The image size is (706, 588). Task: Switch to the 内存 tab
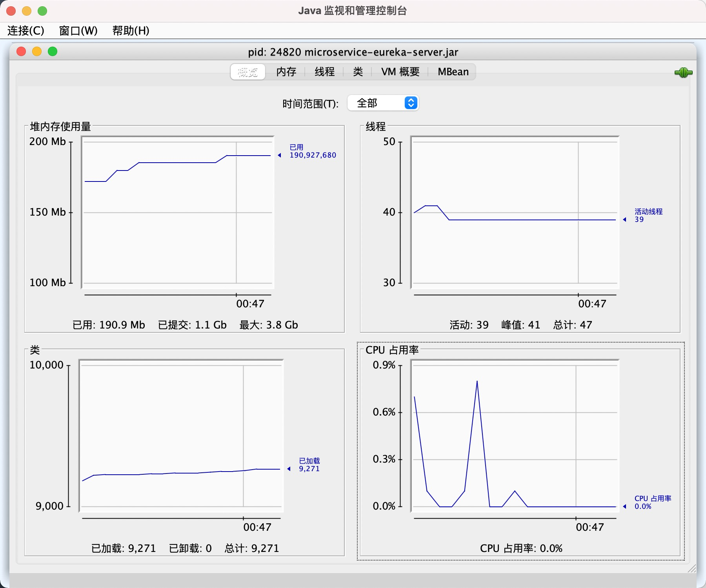(286, 72)
